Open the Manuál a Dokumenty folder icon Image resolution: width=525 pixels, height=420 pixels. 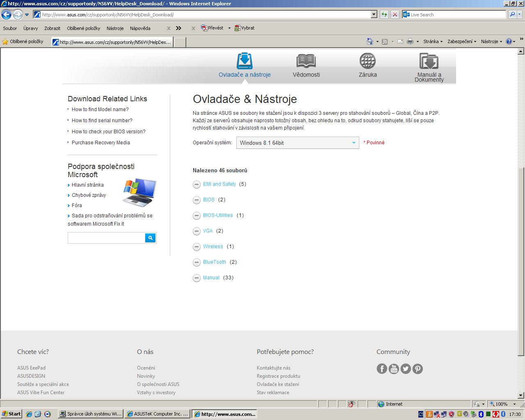(x=429, y=61)
